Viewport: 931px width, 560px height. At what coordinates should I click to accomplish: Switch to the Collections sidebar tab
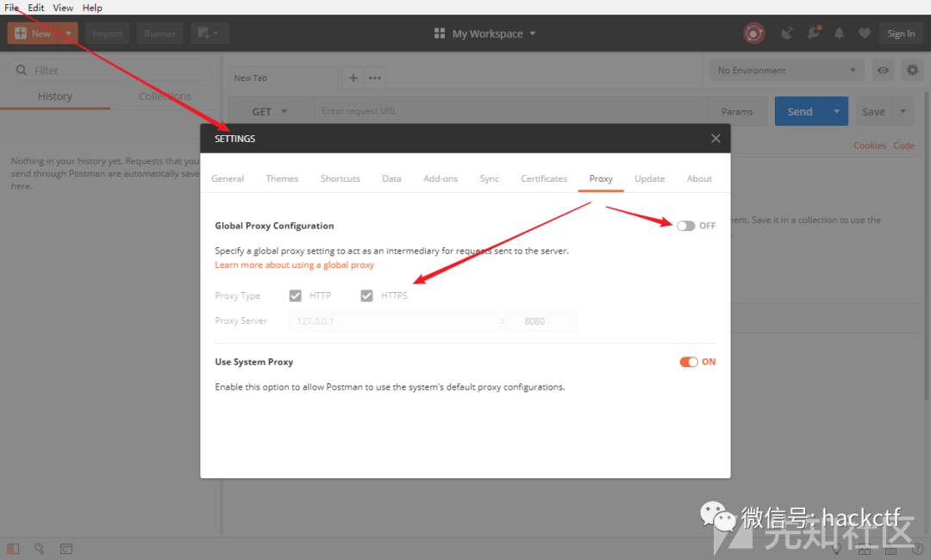tap(165, 96)
